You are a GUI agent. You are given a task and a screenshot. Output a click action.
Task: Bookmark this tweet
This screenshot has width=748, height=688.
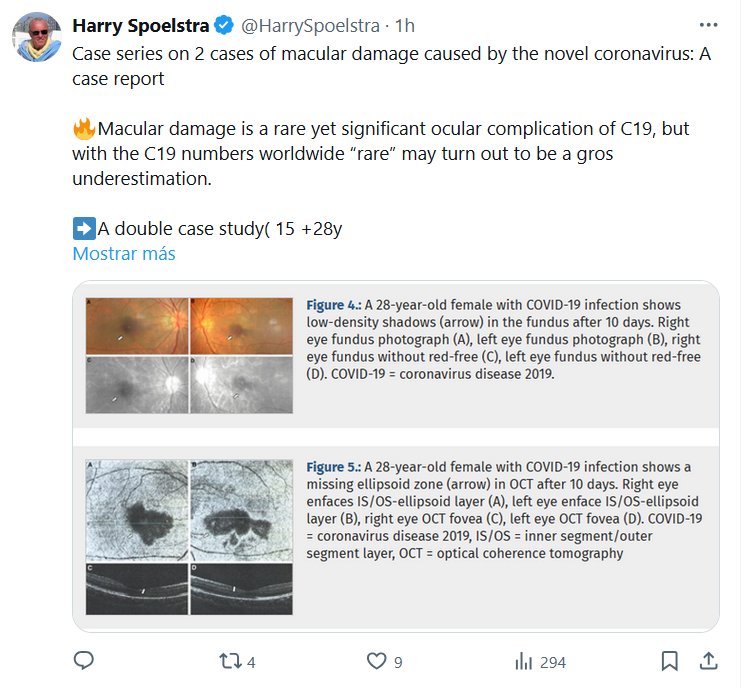[x=669, y=661]
